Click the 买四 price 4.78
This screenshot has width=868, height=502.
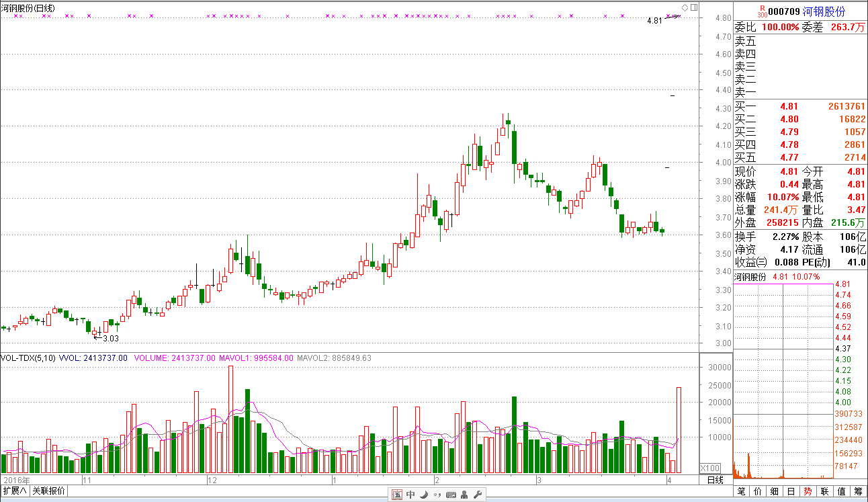pyautogui.click(x=788, y=145)
